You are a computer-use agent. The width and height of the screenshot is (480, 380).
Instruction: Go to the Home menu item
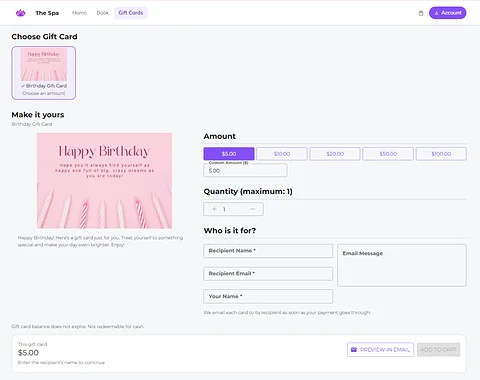click(79, 13)
